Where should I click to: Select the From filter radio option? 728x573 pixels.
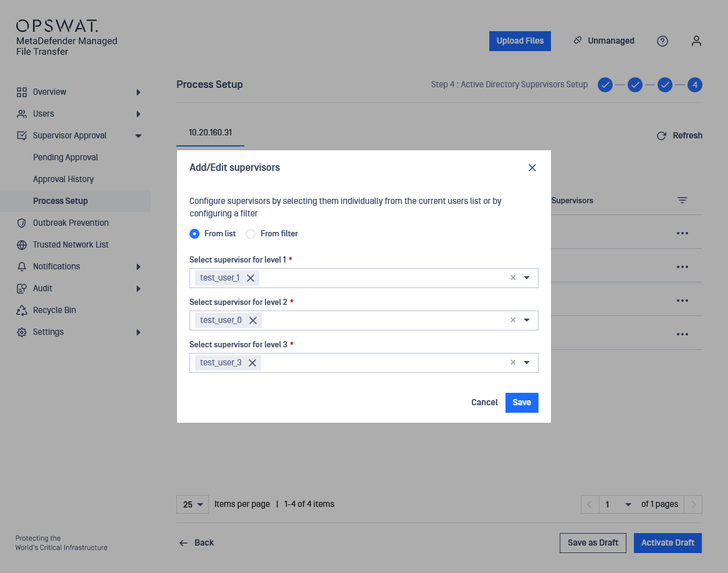[251, 234]
